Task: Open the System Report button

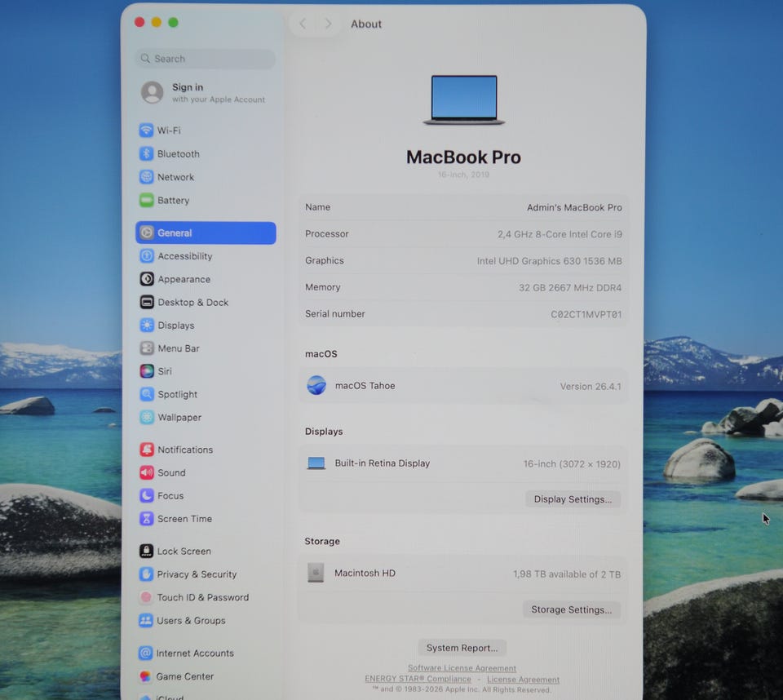Action: tap(462, 648)
